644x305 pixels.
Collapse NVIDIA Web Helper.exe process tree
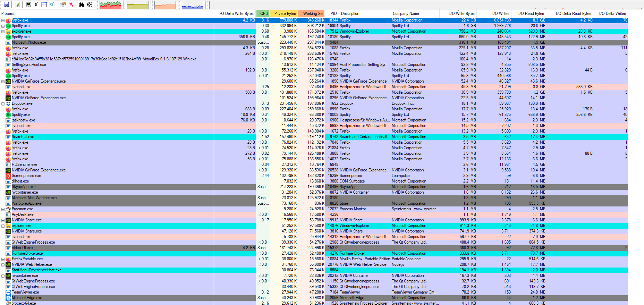pos(3,265)
